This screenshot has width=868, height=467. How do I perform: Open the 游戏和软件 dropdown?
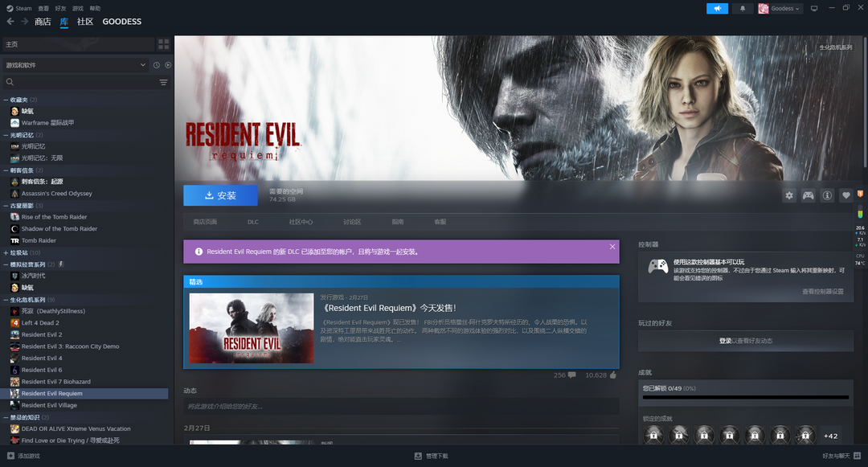tap(72, 65)
